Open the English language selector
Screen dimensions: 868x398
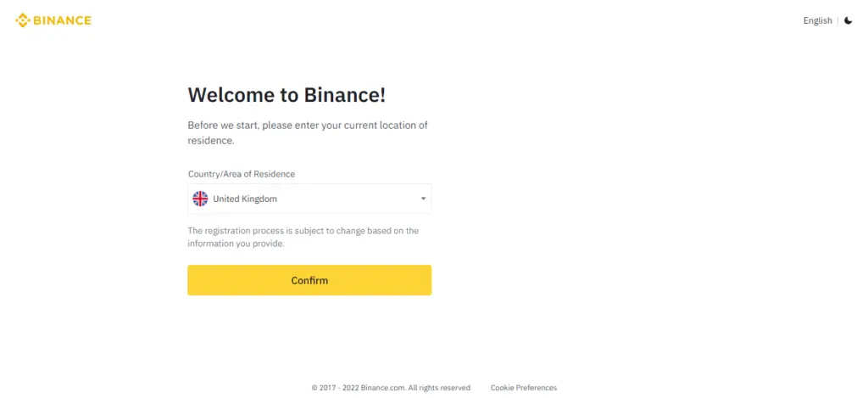click(817, 20)
